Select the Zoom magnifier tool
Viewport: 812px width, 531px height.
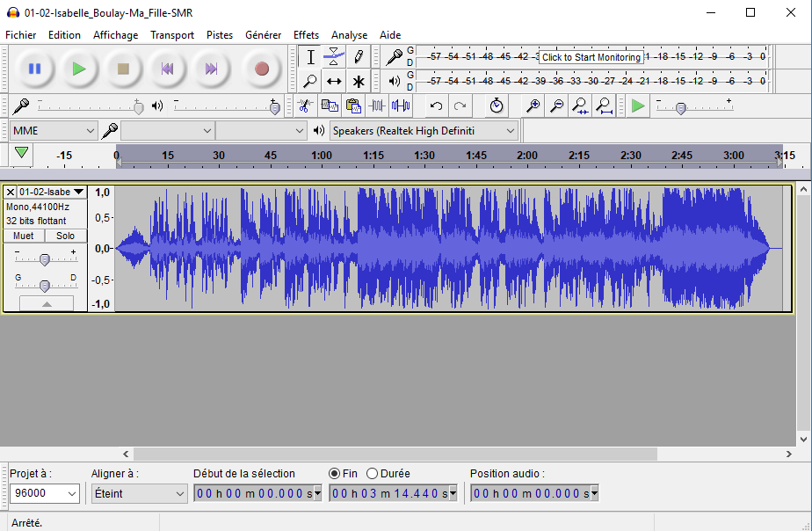click(310, 81)
